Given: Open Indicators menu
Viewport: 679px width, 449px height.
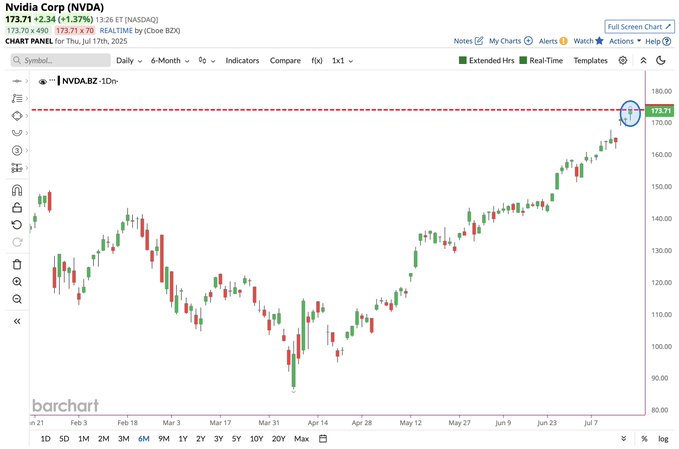Looking at the screenshot, I should pyautogui.click(x=242, y=61).
